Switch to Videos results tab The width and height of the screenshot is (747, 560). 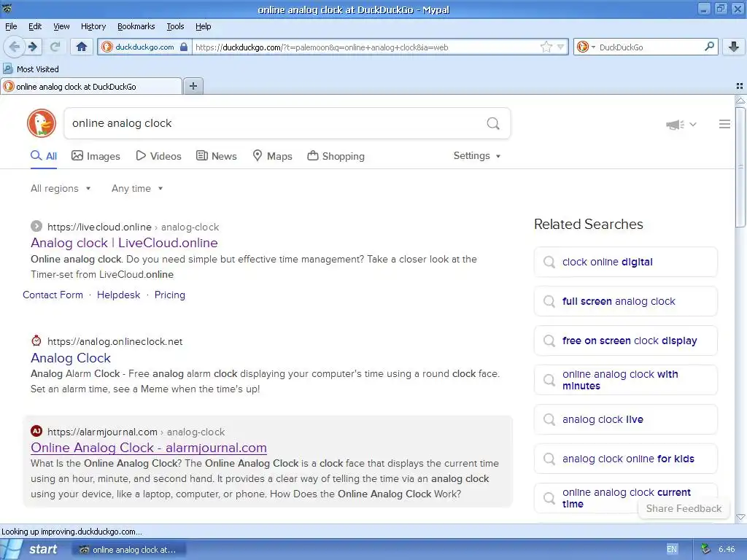click(158, 156)
